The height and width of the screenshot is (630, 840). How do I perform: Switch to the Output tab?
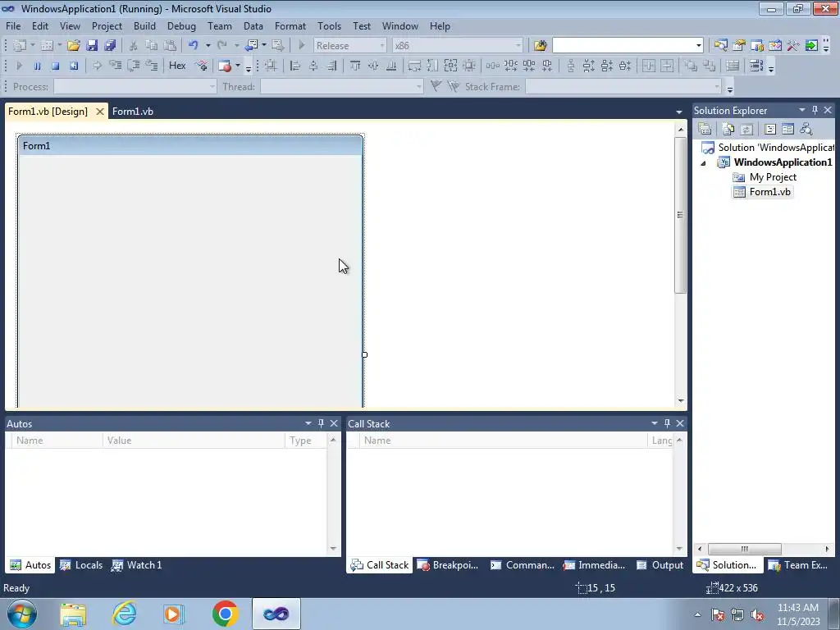click(x=660, y=565)
